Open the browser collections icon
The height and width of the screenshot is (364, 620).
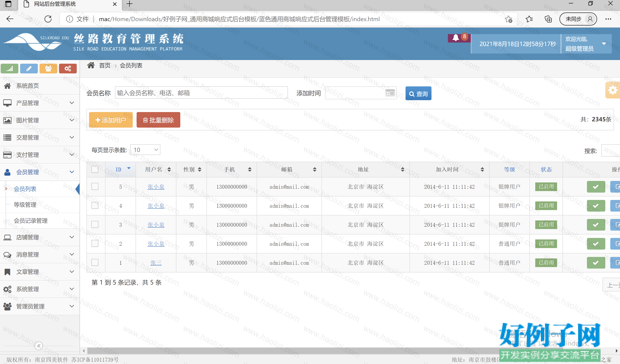coord(548,19)
